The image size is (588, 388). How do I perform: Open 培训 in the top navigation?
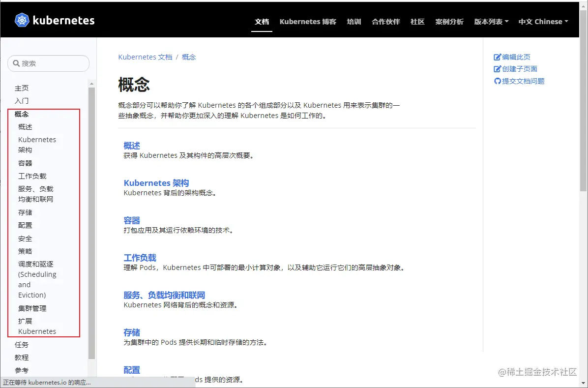(354, 22)
